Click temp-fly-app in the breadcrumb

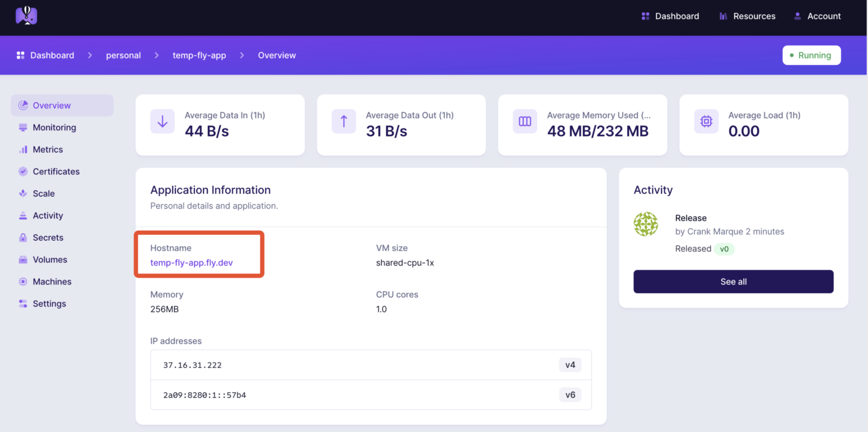199,56
